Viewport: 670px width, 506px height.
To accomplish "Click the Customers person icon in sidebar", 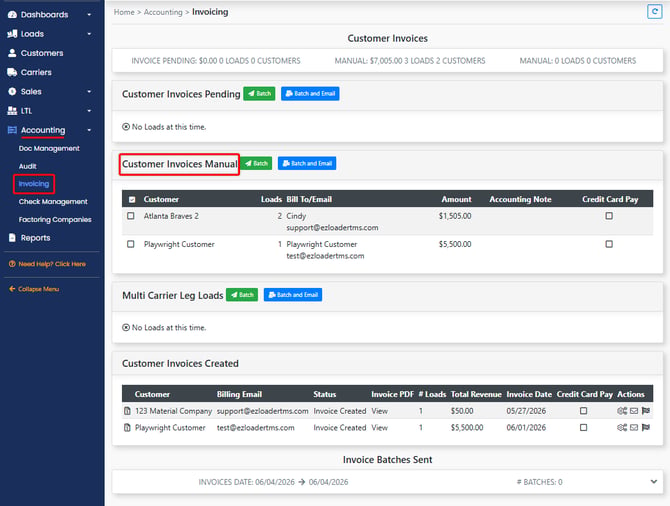I will [x=12, y=53].
